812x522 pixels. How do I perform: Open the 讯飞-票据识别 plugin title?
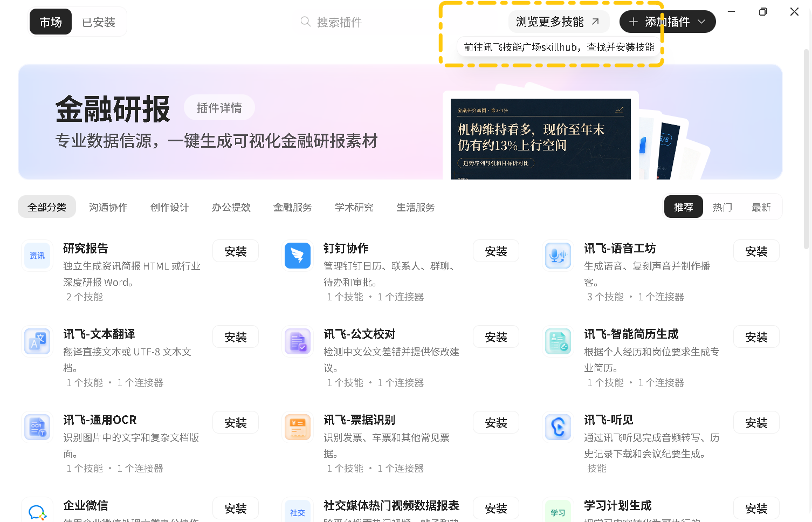pyautogui.click(x=360, y=420)
